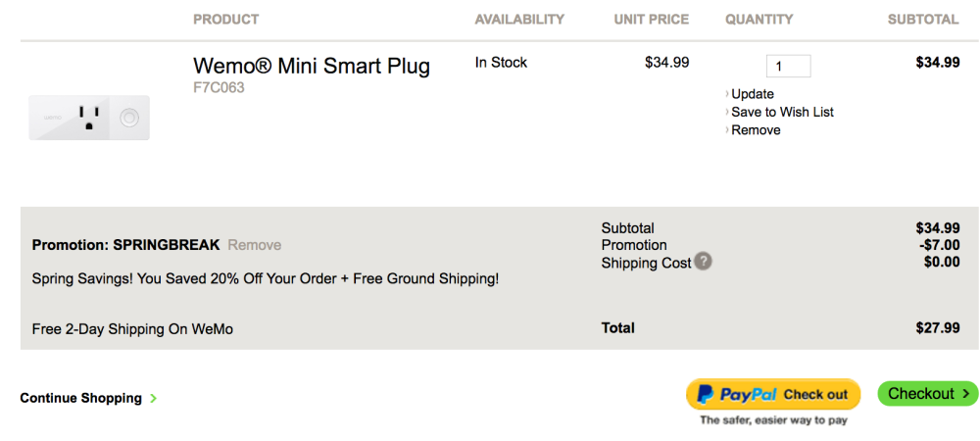Open the Wemo® Mini Smart Plug title link

pos(312,67)
